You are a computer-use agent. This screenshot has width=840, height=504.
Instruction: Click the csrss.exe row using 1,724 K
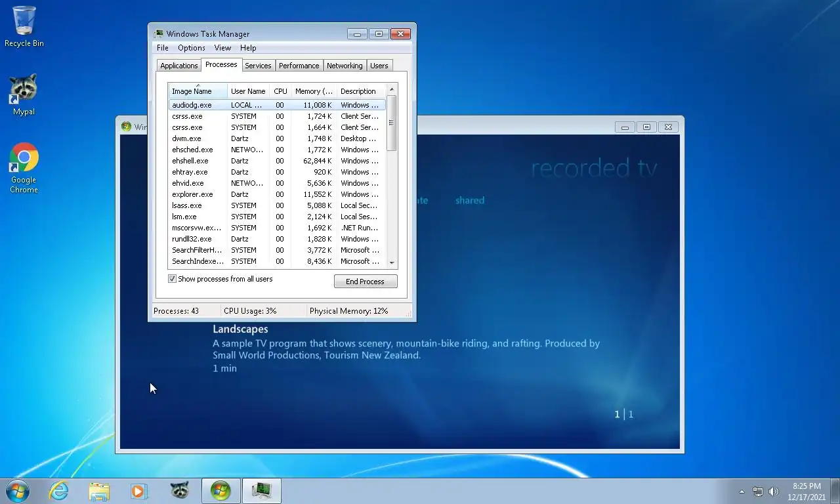[277, 116]
